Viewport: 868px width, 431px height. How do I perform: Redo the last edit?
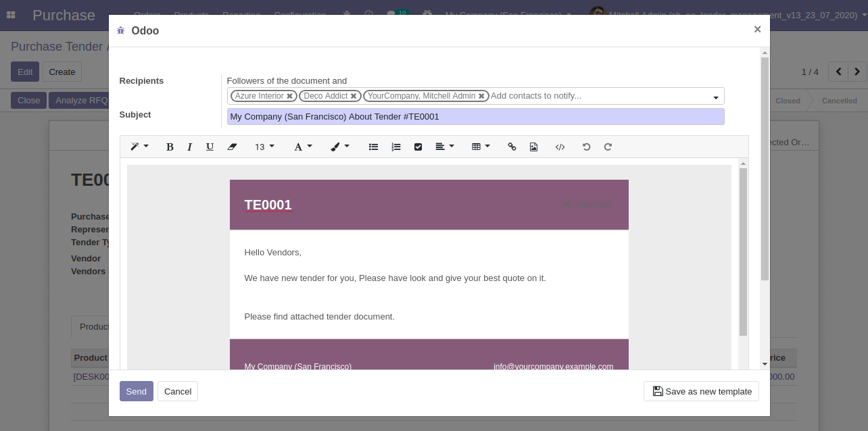point(608,147)
